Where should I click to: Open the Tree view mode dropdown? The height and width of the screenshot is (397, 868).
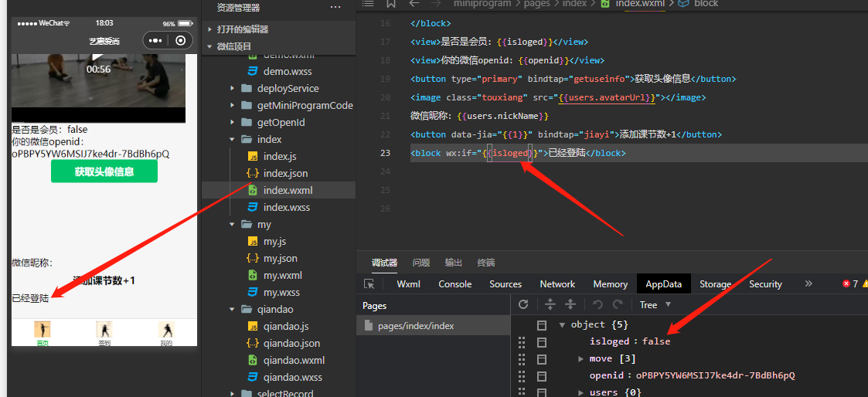coord(655,304)
